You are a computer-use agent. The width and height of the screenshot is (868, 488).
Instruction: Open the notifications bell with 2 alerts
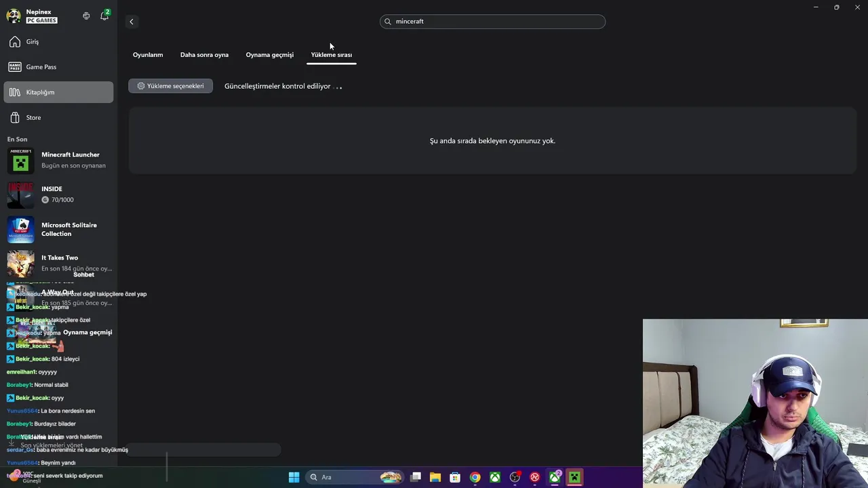pos(104,16)
